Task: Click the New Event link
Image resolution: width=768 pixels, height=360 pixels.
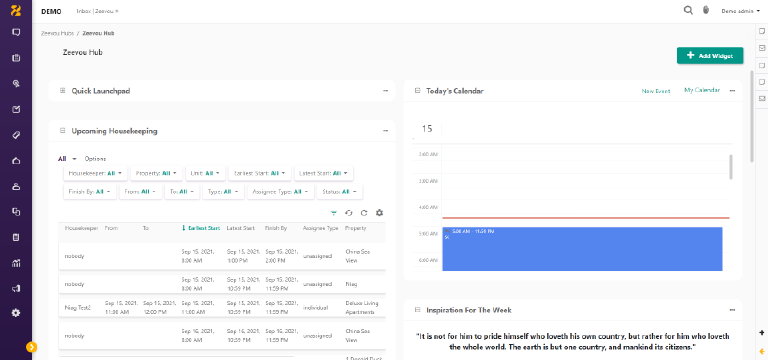Action: tap(656, 91)
